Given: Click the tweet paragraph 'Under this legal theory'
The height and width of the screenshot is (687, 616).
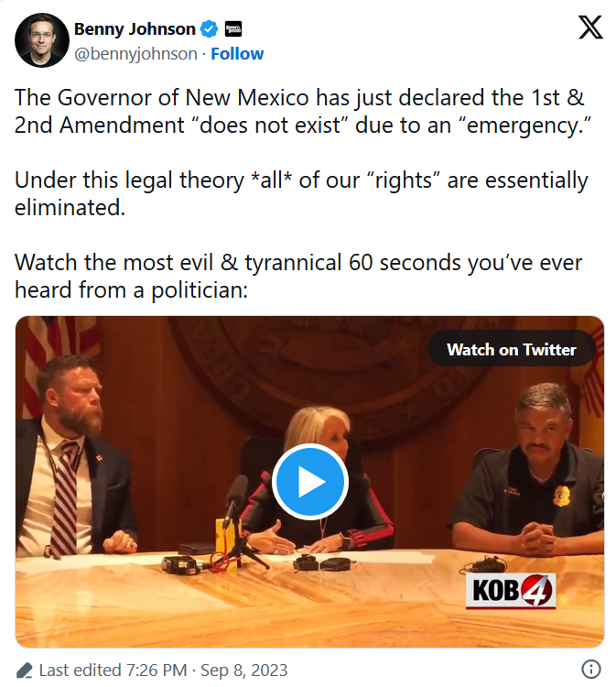Looking at the screenshot, I should (301, 193).
